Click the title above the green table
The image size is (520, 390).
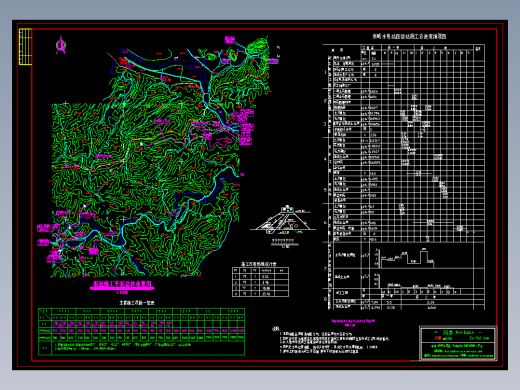coord(137,303)
